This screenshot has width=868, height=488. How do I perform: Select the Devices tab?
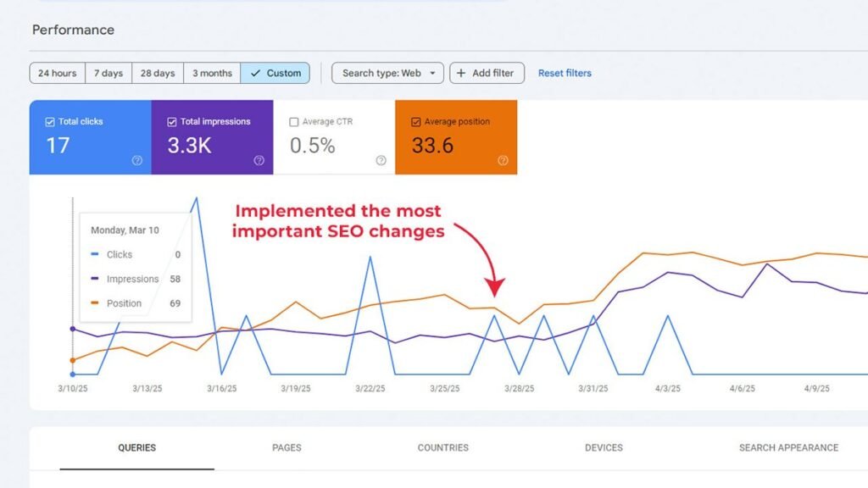pyautogui.click(x=604, y=447)
